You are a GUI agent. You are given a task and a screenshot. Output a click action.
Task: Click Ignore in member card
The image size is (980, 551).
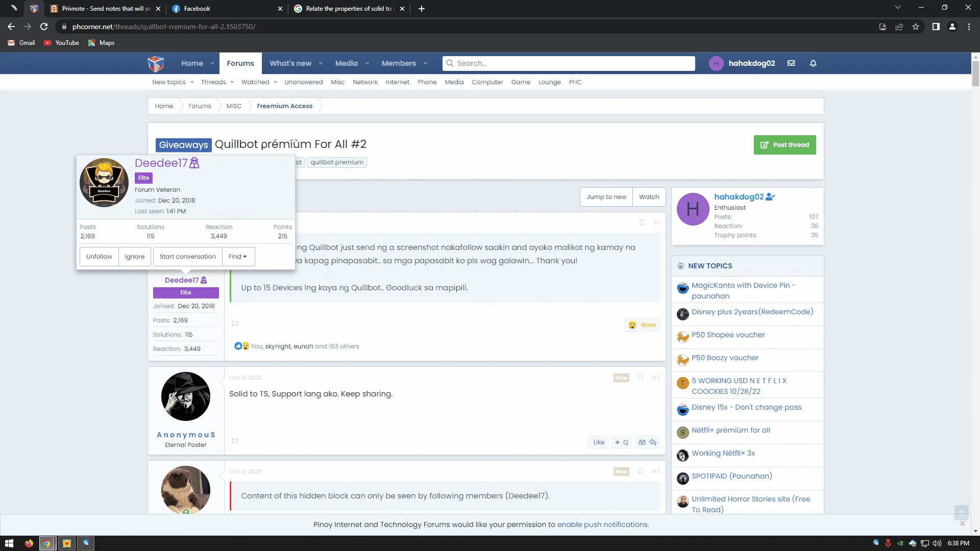[135, 257]
